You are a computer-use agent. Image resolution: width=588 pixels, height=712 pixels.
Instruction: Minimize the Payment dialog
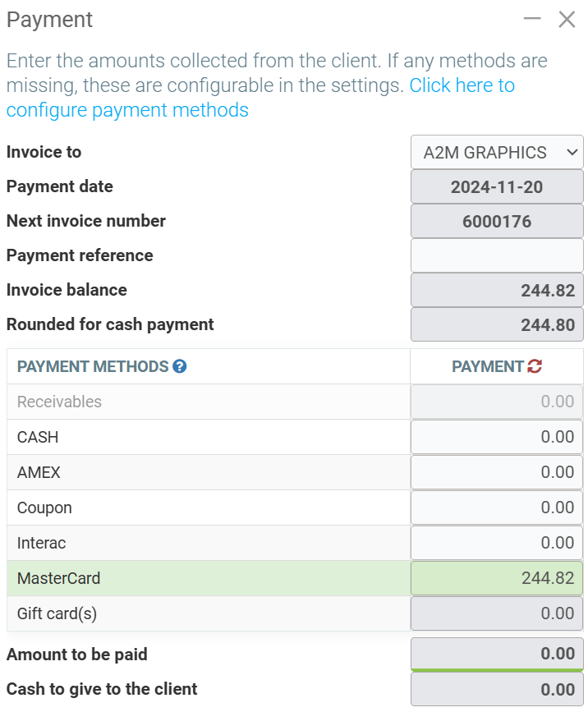[x=532, y=19]
